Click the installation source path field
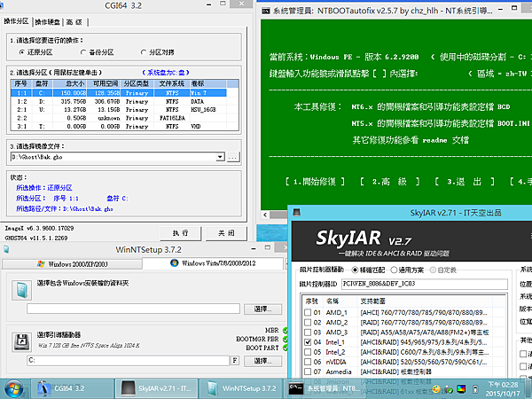The width and height of the screenshot is (532, 399). pyautogui.click(x=133, y=309)
